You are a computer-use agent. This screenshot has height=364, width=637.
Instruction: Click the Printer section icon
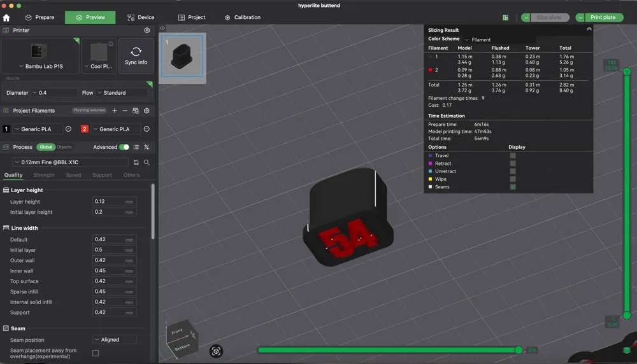[x=6, y=31]
